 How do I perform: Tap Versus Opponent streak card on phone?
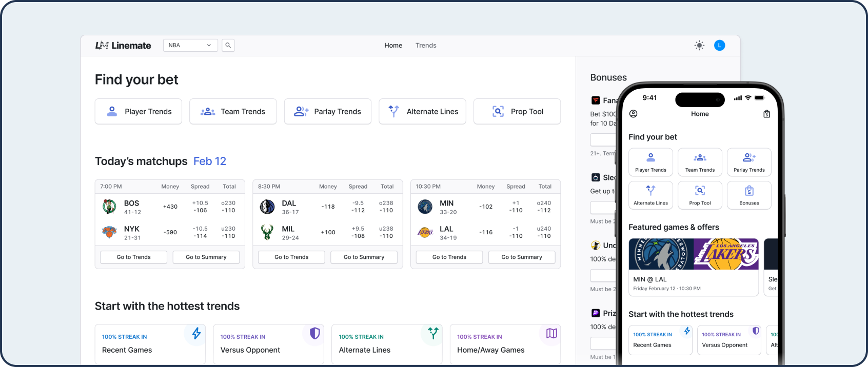(729, 340)
